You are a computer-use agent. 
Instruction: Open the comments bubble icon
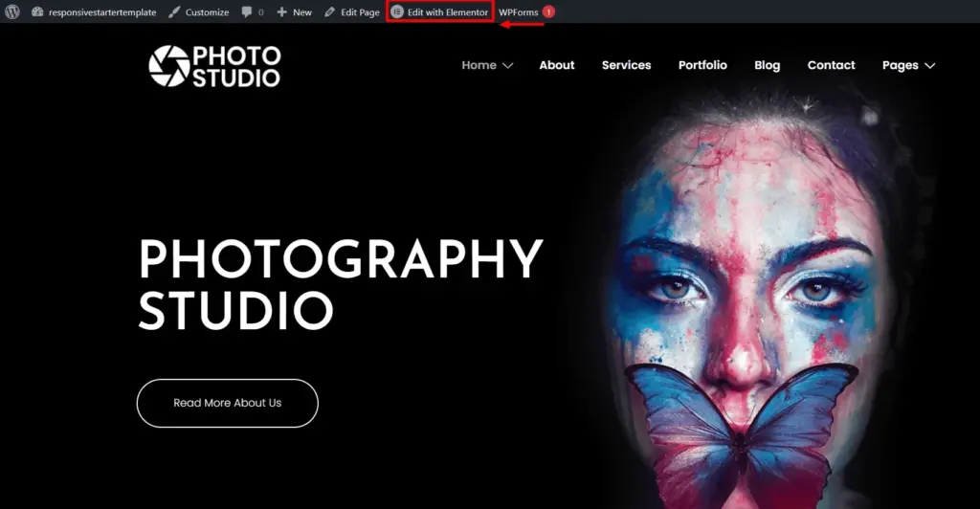click(x=247, y=12)
